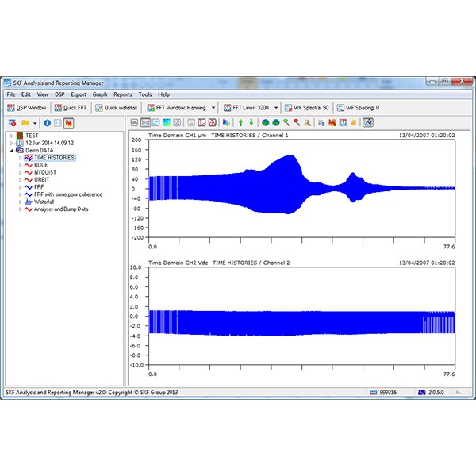476x476 pixels.
Task: Select the NYQUIST item in the tree
Action: [x=48, y=172]
